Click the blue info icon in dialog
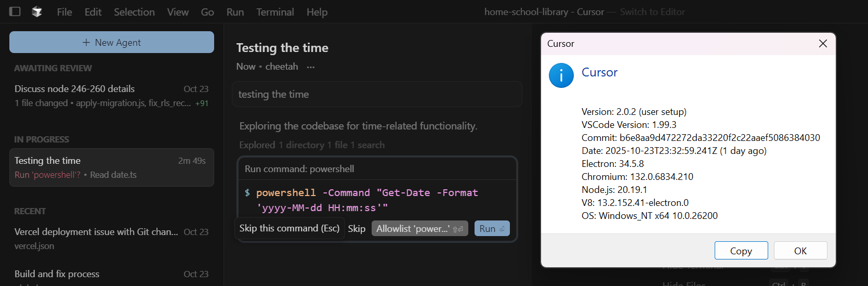 (561, 75)
